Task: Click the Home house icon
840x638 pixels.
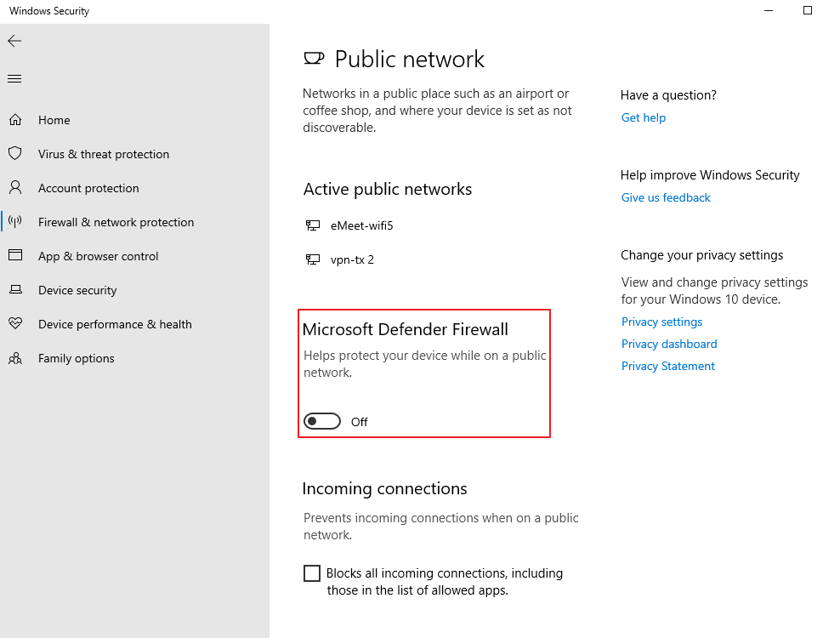Action: [15, 120]
